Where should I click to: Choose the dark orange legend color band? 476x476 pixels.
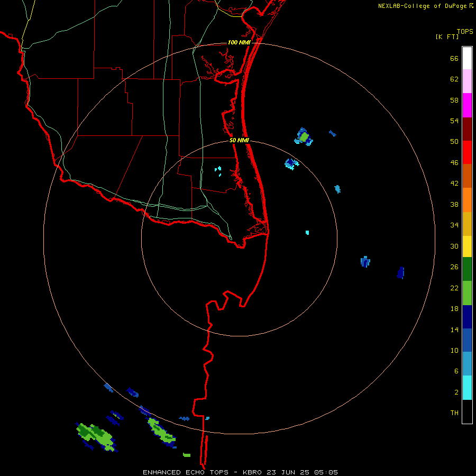(467, 176)
